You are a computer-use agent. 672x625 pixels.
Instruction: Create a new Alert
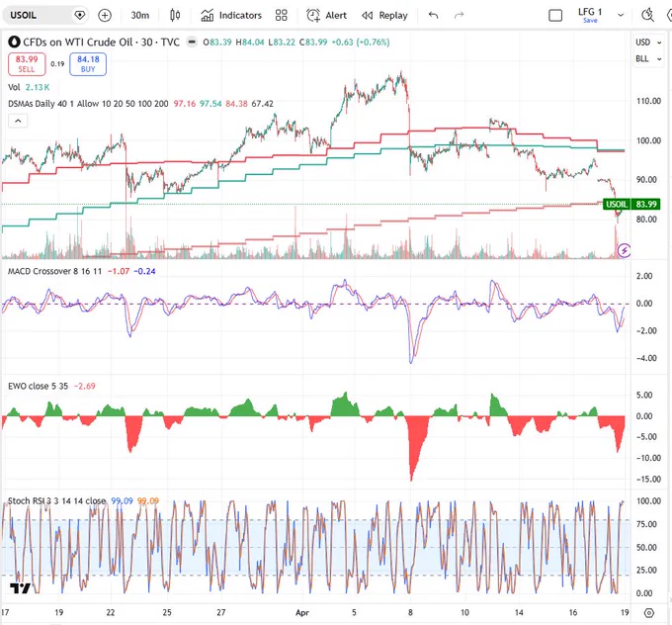[326, 16]
